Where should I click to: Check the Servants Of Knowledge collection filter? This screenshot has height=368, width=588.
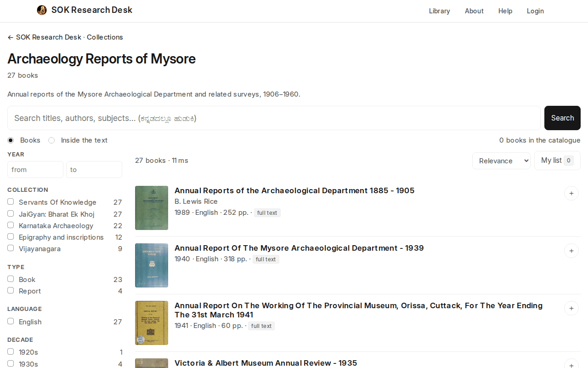11,202
